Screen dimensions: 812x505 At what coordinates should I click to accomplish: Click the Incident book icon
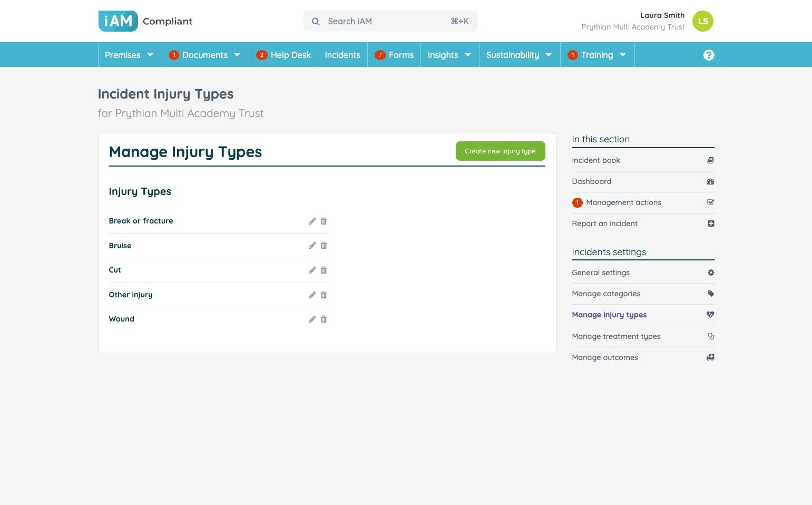click(x=710, y=160)
